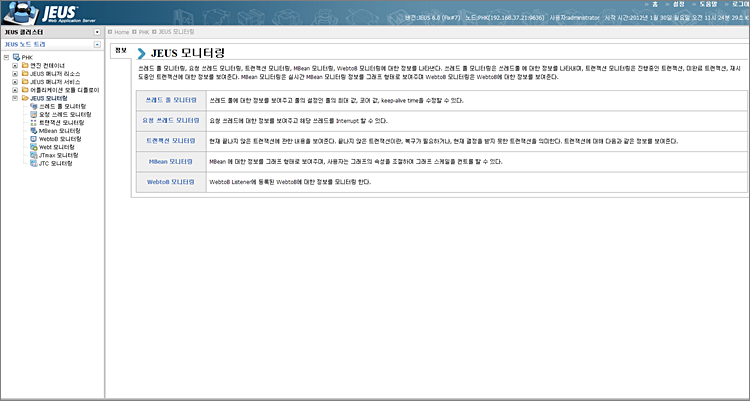Click the 버전:JEUS 6.0 (Fix#7) header text
The height and width of the screenshot is (401, 750).
(x=432, y=18)
